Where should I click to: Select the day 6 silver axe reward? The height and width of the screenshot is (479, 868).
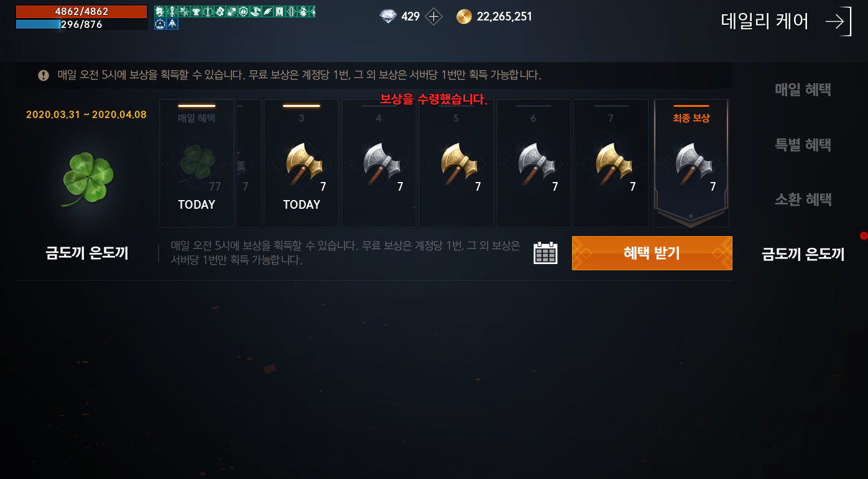coord(533,163)
